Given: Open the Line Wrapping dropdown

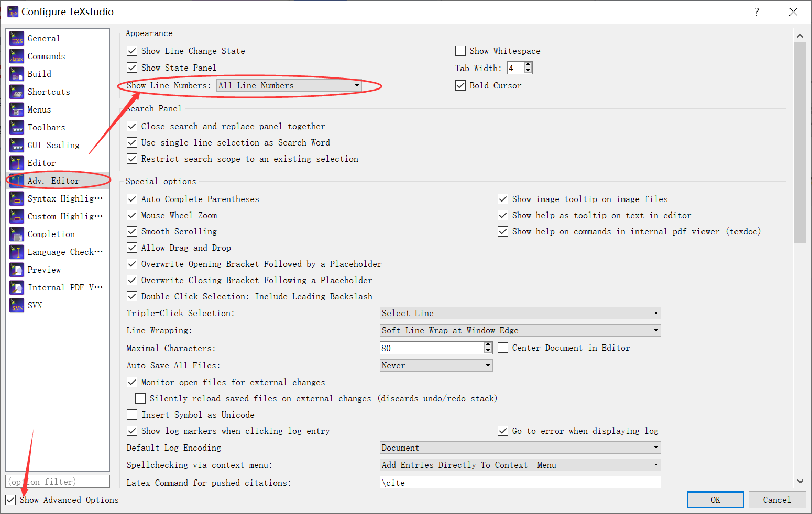Looking at the screenshot, I should (x=520, y=330).
